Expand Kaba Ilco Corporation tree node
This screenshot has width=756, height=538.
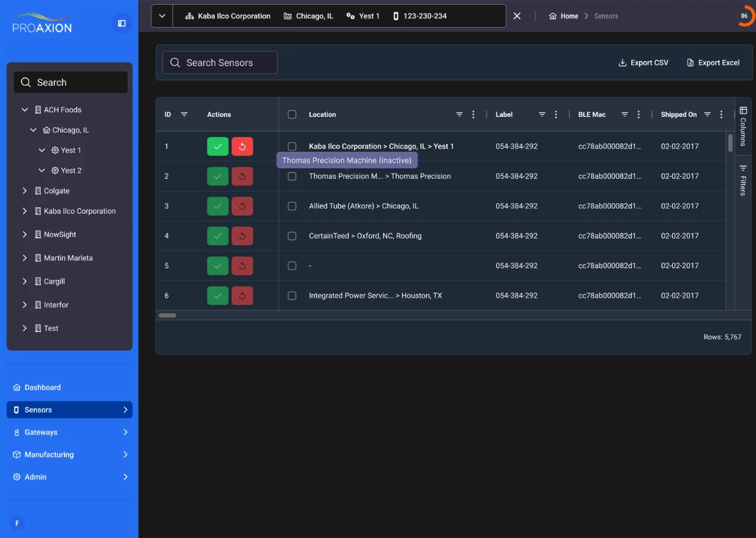tap(25, 211)
